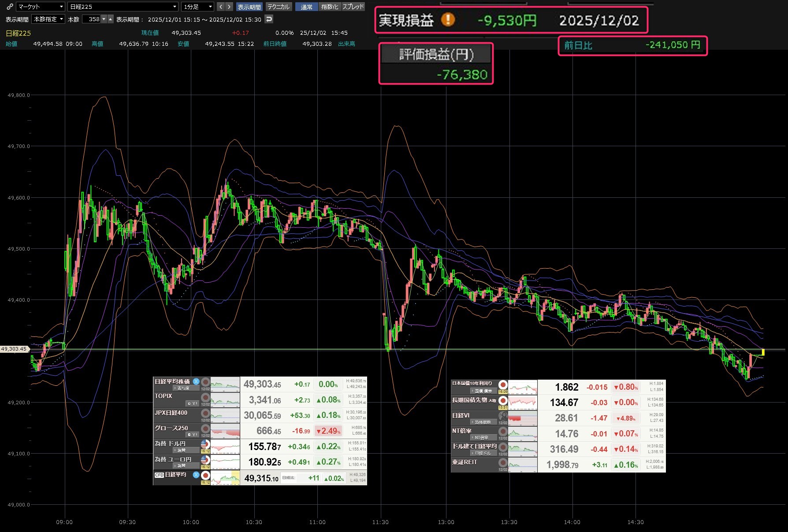The height and width of the screenshot is (532, 788).
Task: Click the X icon next to CFD 日経平均
Action: pyautogui.click(x=196, y=475)
